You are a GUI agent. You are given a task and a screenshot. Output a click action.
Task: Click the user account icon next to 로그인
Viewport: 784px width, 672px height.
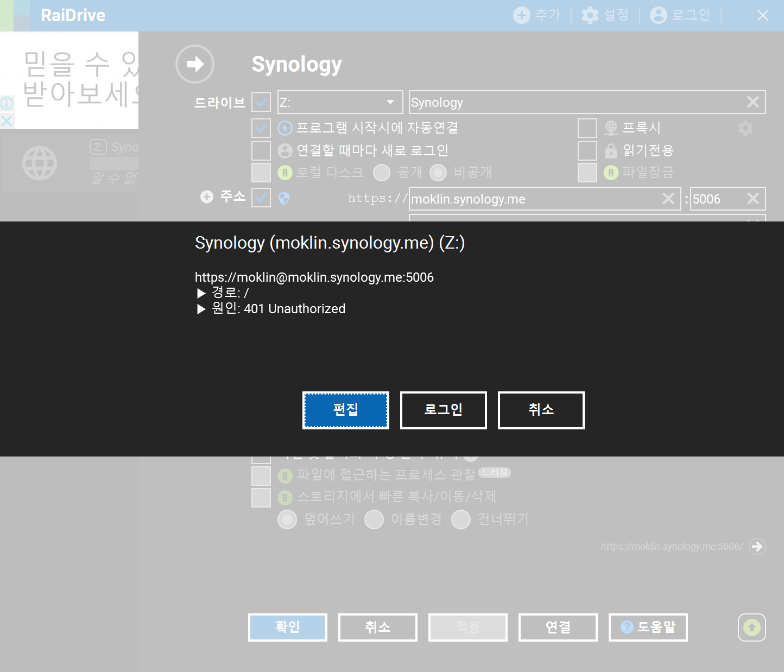coord(659,15)
